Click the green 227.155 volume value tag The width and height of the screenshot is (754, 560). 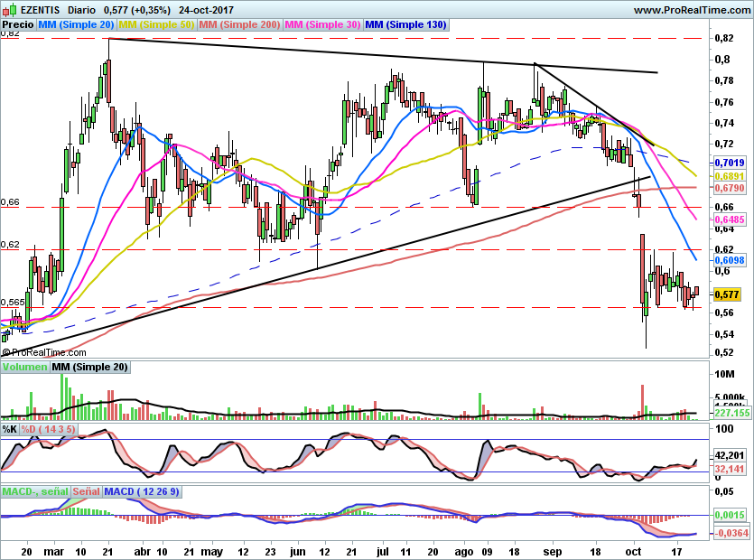pyautogui.click(x=731, y=413)
